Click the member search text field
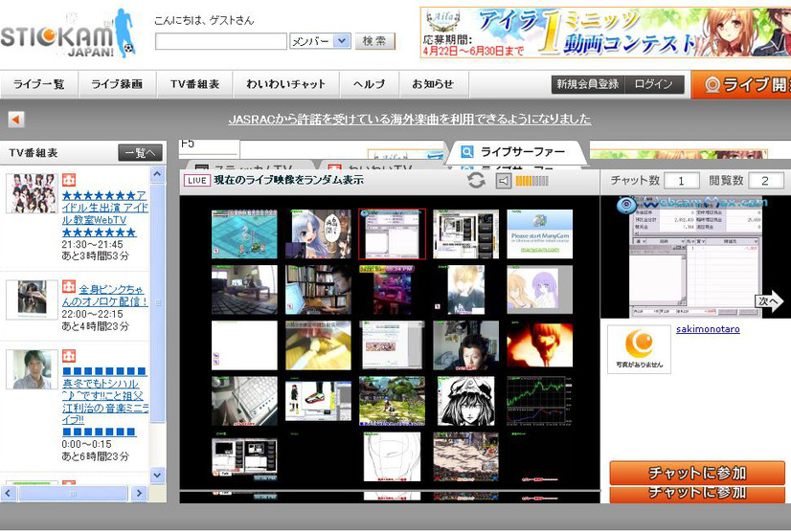 coord(221,41)
